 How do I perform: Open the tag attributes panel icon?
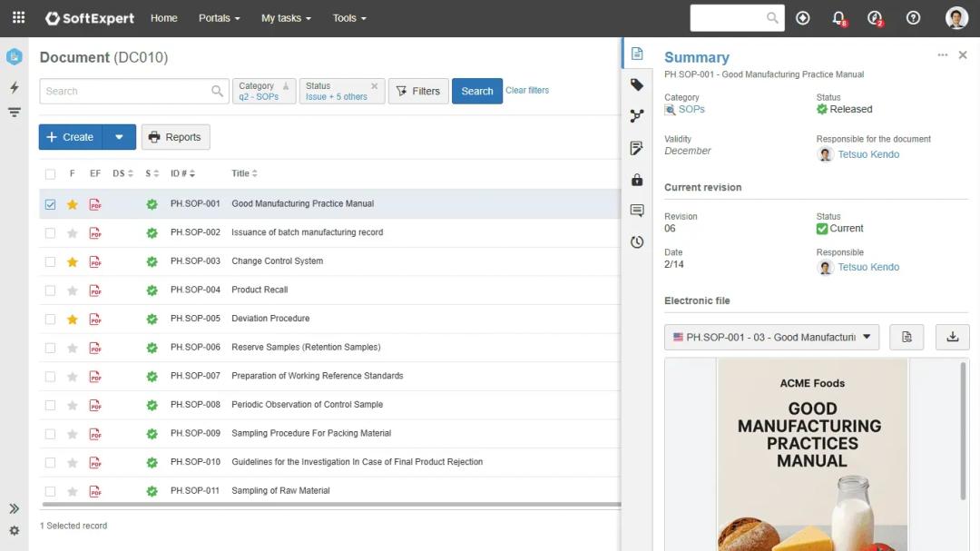pyautogui.click(x=637, y=85)
